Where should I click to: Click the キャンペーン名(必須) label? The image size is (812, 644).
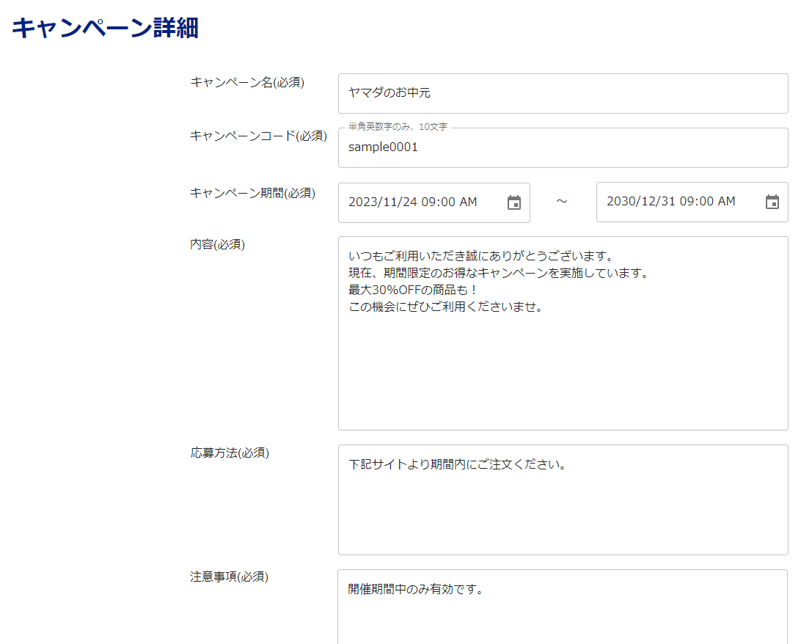[247, 82]
